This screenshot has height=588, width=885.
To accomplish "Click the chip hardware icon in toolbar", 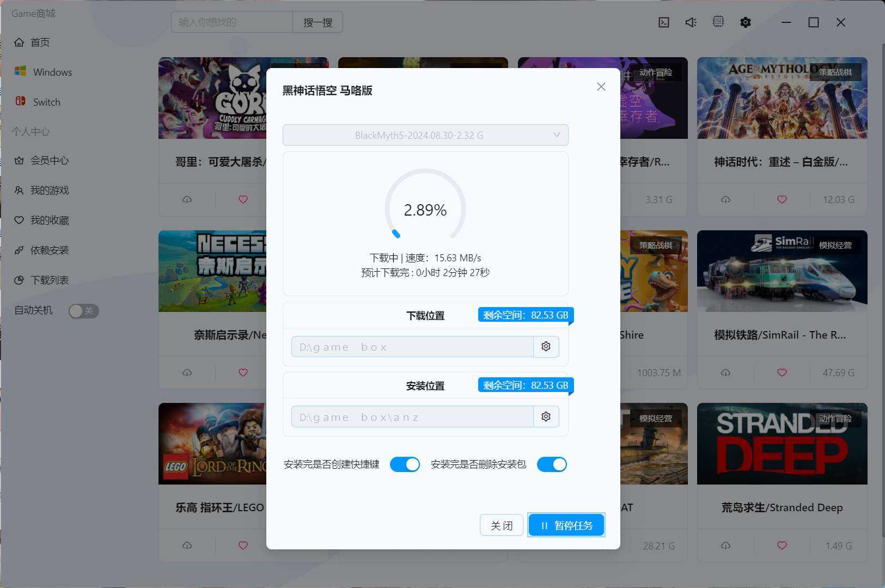I will click(x=718, y=22).
